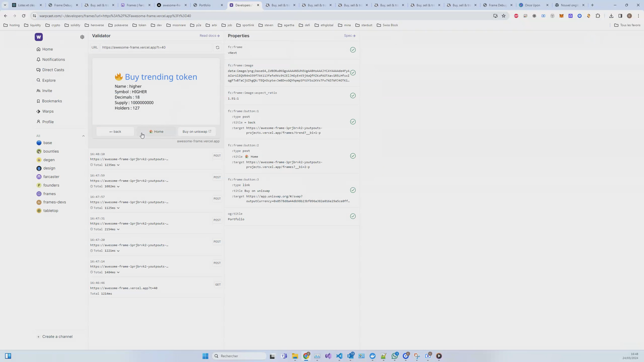Open the Explore page

(x=46, y=80)
